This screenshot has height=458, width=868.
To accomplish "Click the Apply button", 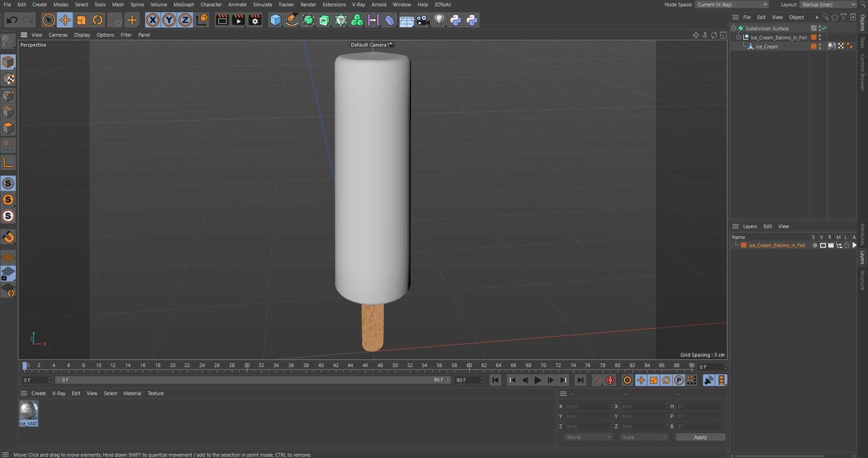I will click(700, 437).
